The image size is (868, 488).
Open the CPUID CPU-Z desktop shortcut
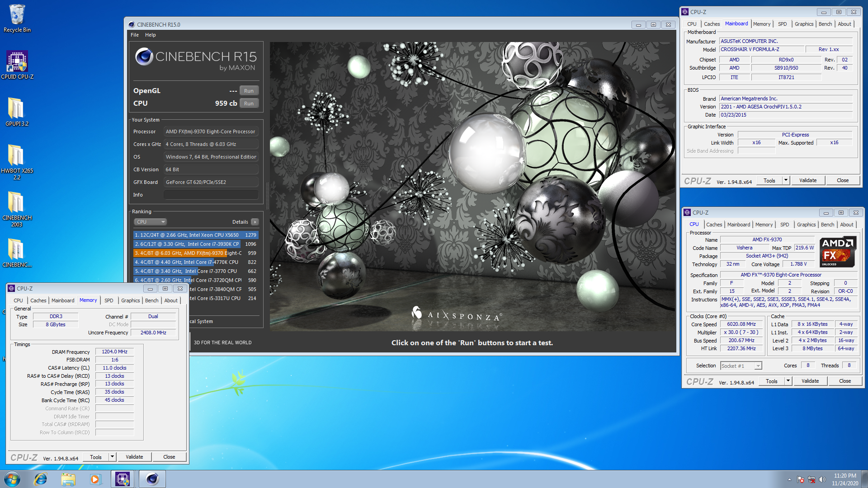click(x=17, y=65)
